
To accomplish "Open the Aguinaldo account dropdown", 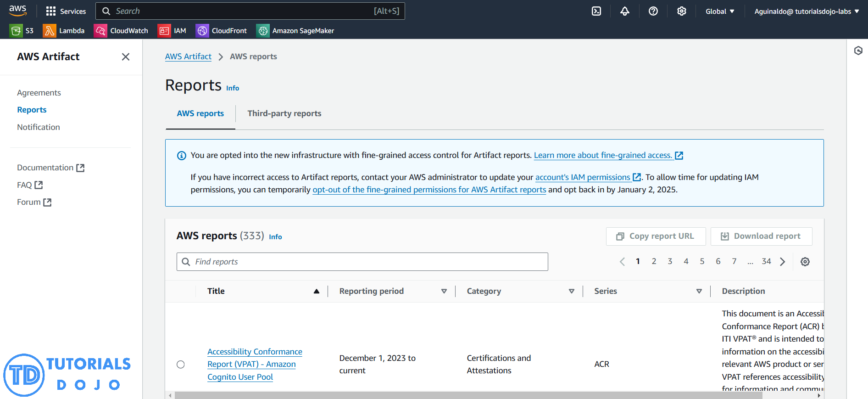I will point(807,11).
